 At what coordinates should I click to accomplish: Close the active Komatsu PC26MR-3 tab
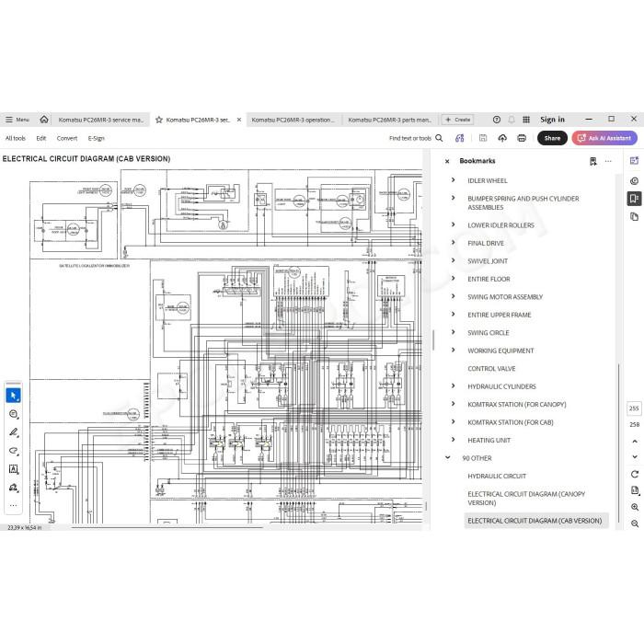click(239, 120)
